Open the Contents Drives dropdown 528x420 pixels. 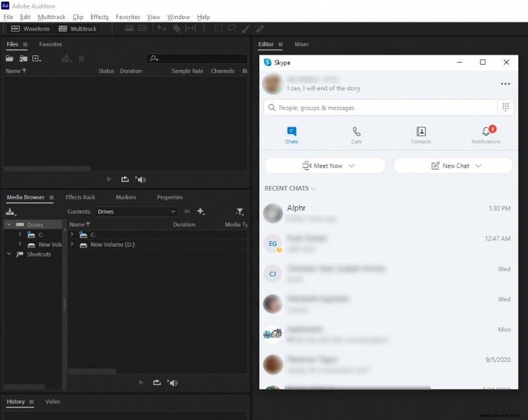(136, 212)
